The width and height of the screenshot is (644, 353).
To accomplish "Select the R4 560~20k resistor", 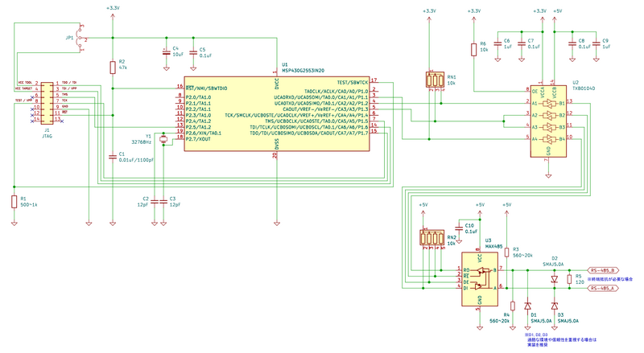I will [x=513, y=306].
